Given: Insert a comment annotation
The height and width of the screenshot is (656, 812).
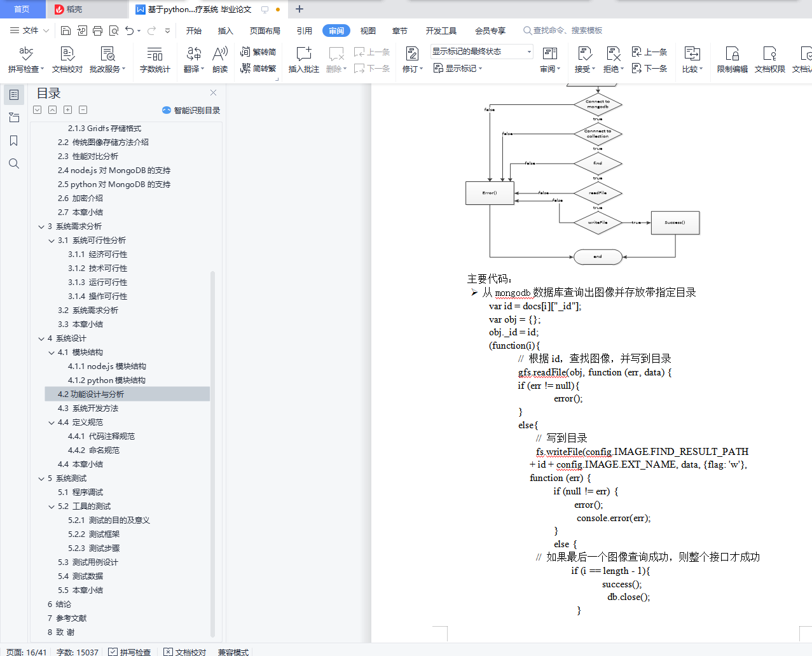Looking at the screenshot, I should tap(304, 60).
